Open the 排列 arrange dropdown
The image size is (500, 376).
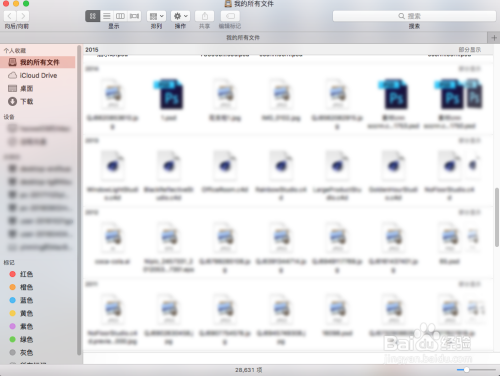[x=156, y=16]
